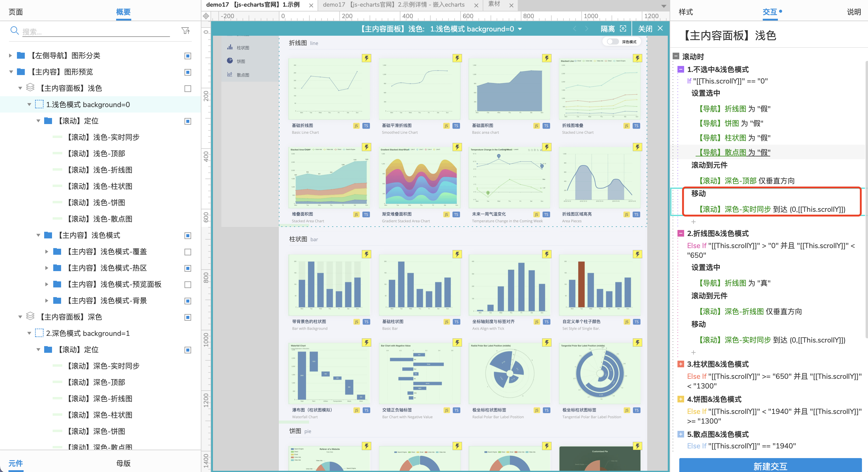The height and width of the screenshot is (472, 868).
Task: Close the demo17 1.示例 tab
Action: pos(311,5)
